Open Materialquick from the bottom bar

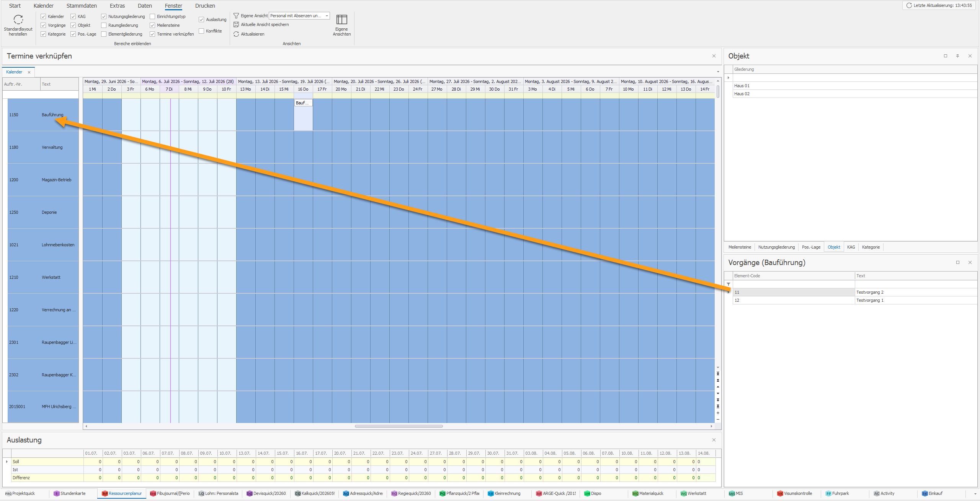tap(648, 493)
